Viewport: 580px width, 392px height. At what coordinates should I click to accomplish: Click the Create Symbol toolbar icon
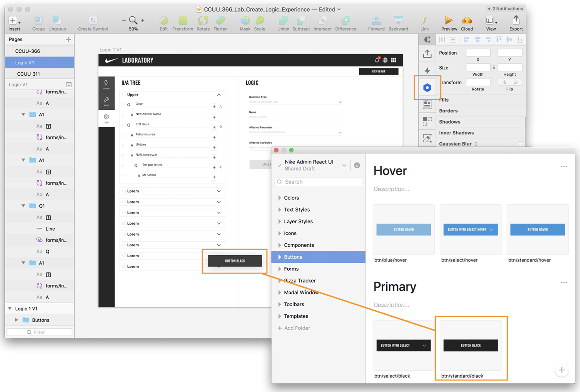[x=93, y=20]
